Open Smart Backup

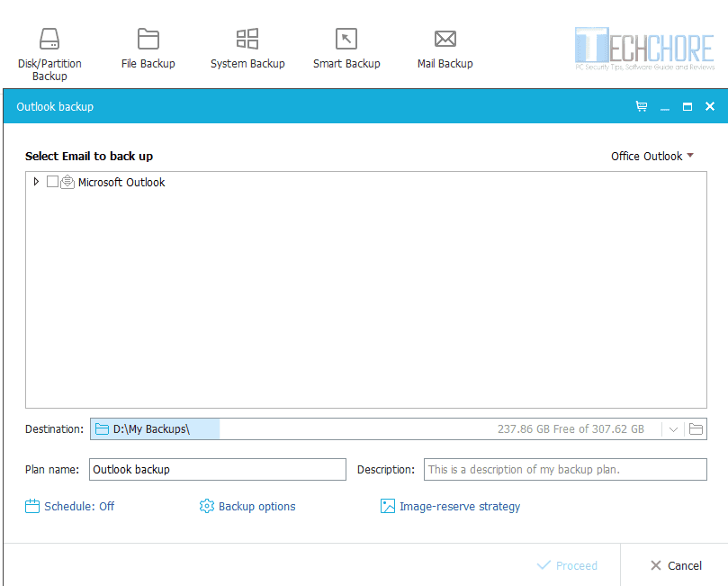[346, 49]
